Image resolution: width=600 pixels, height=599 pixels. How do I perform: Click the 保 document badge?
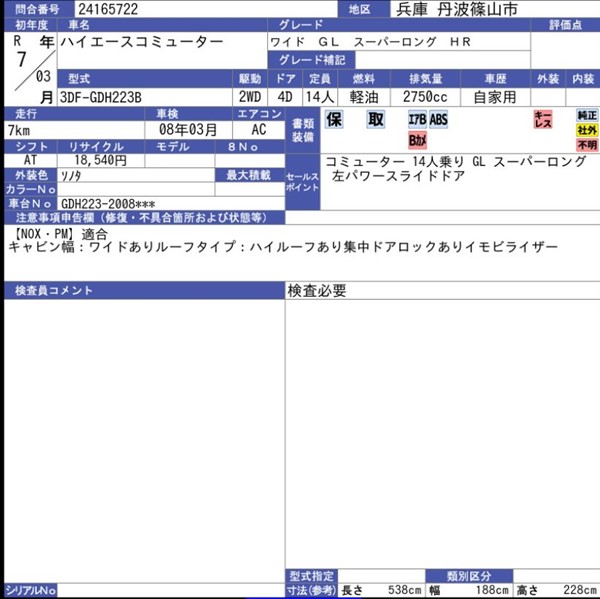point(334,119)
